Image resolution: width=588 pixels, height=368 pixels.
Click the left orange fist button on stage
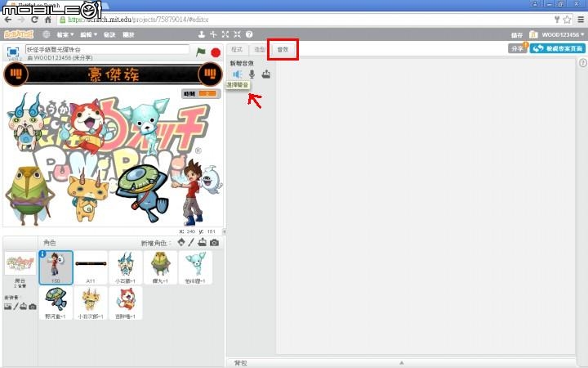[16, 74]
